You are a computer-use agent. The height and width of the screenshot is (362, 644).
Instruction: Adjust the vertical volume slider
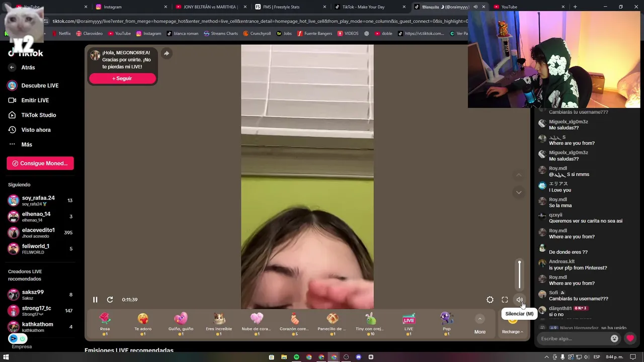pos(520,274)
